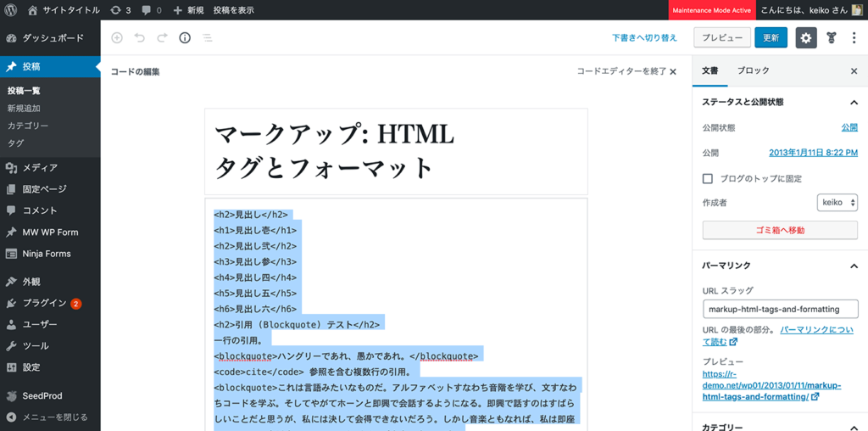Check ブログのトップに固定 checkbox
This screenshot has width=868, height=431.
coord(707,178)
